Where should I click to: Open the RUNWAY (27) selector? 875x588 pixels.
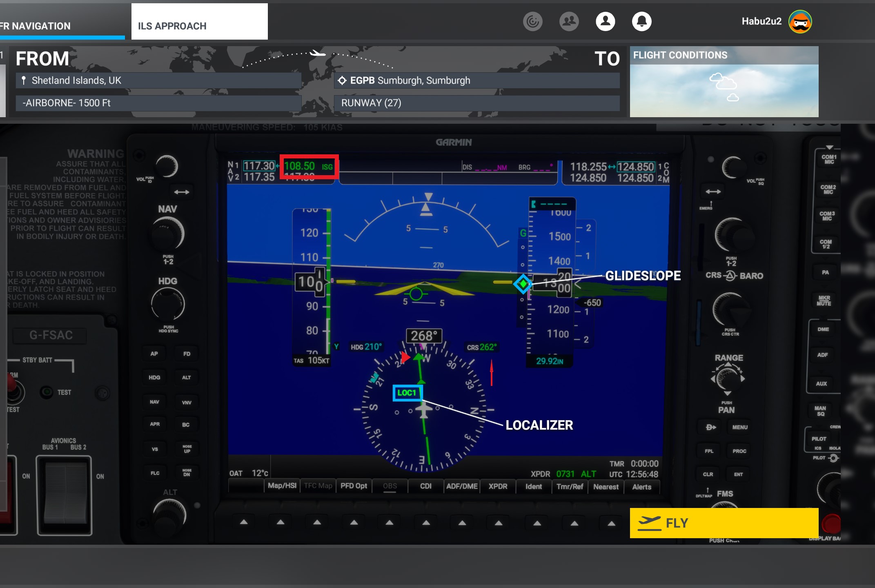tap(476, 103)
